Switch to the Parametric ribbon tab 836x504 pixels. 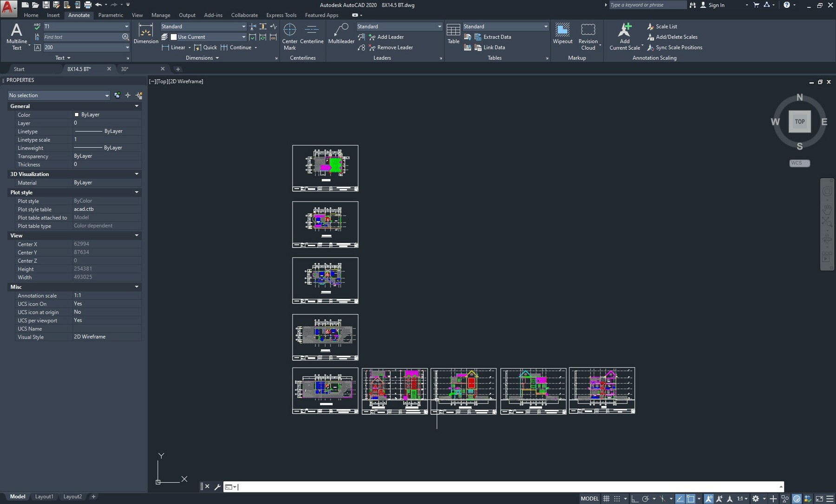tap(111, 15)
